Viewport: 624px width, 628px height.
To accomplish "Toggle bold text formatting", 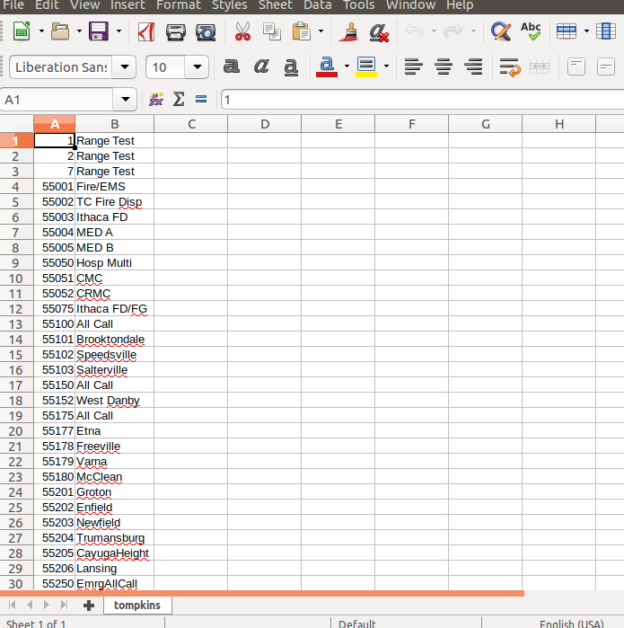I will tap(231, 67).
